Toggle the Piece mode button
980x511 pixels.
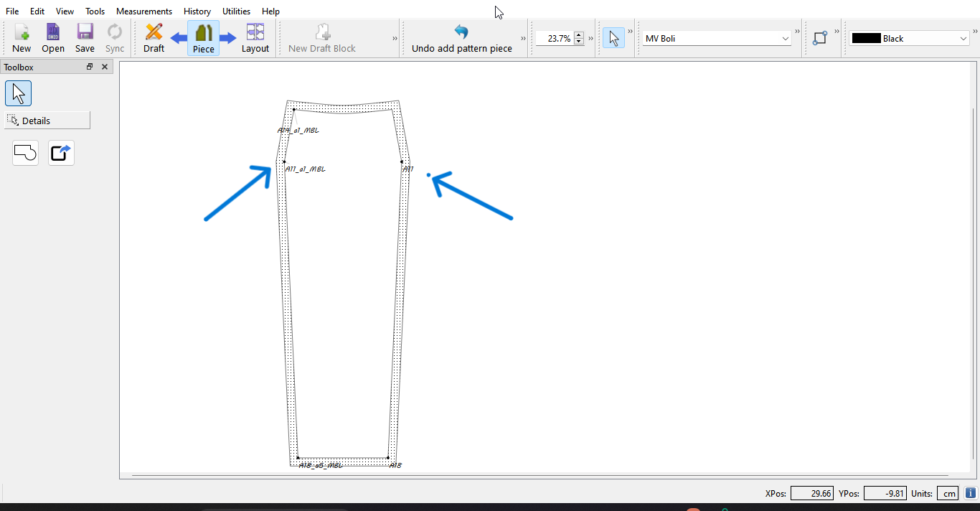pyautogui.click(x=204, y=38)
